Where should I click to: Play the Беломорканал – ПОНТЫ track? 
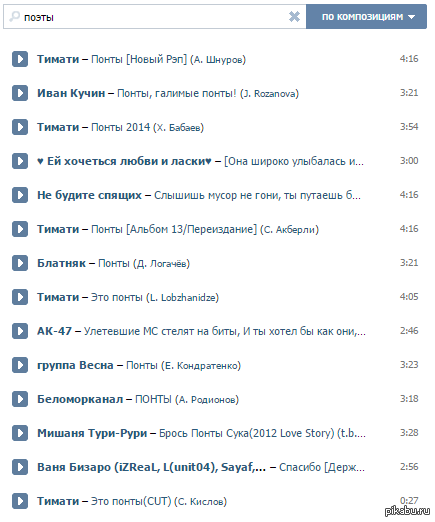[x=20, y=399]
